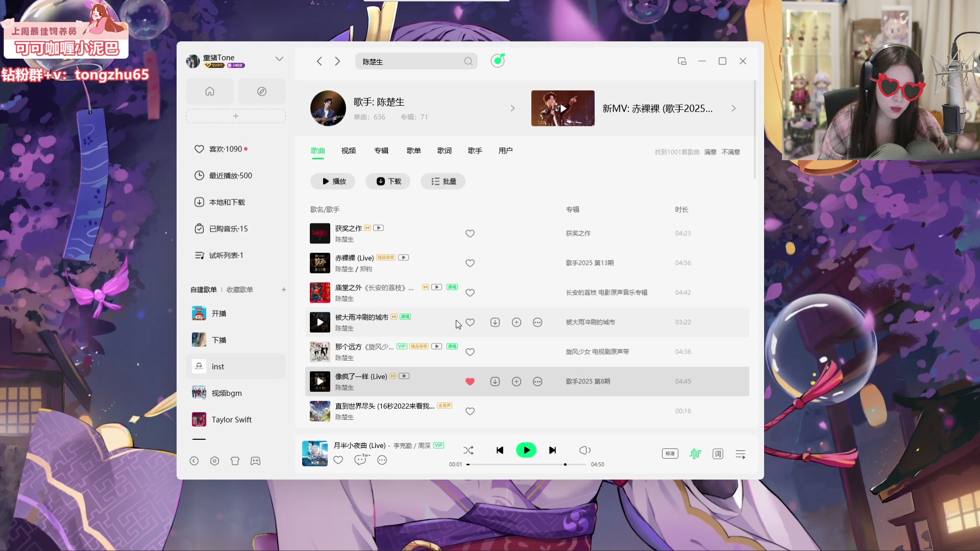
Task: Expand singer 陈楚生 detail chevron
Action: [512, 108]
